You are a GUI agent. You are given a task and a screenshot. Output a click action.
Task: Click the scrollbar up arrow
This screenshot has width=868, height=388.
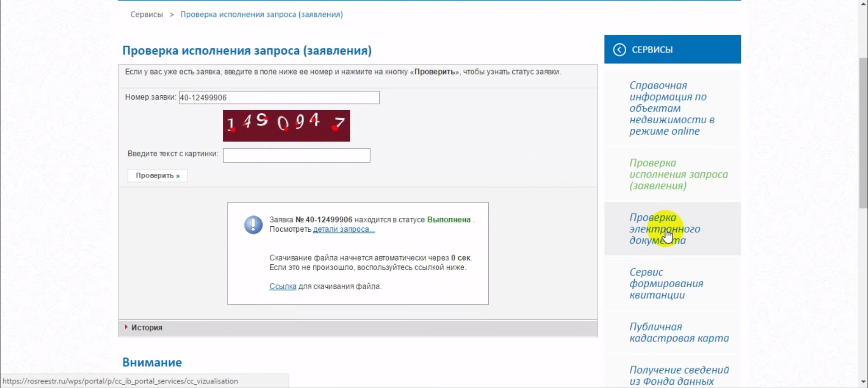(x=863, y=4)
